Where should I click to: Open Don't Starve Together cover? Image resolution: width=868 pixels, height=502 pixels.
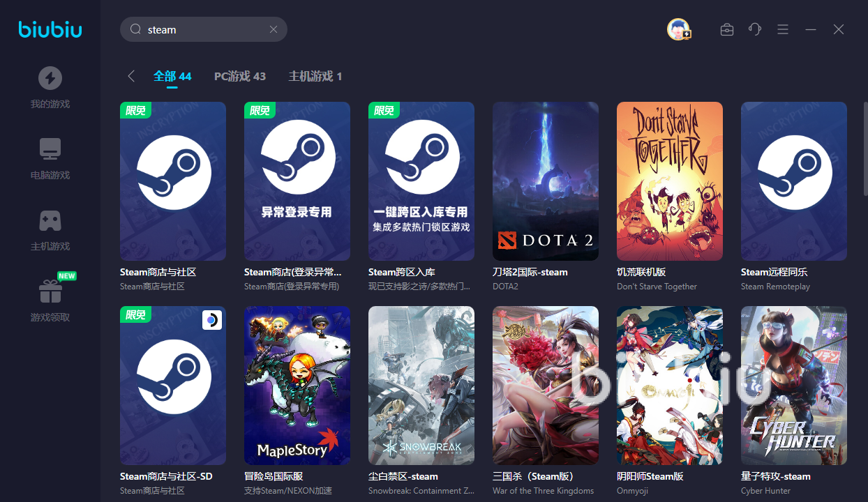point(669,181)
